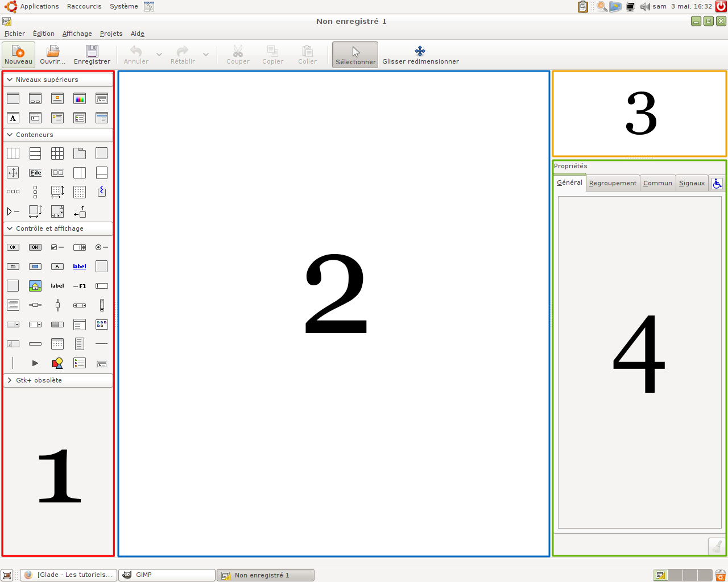728x582 pixels.
Task: Open the Annuler history dropdown arrow
Action: point(159,55)
